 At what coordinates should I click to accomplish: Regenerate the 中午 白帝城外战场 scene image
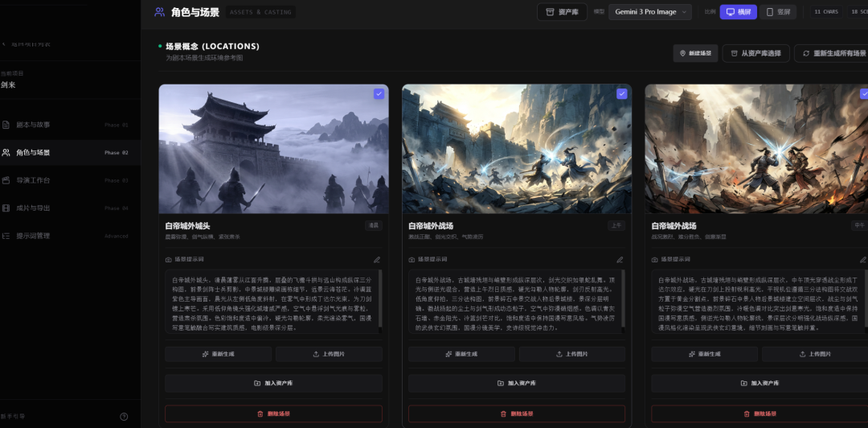click(x=704, y=354)
